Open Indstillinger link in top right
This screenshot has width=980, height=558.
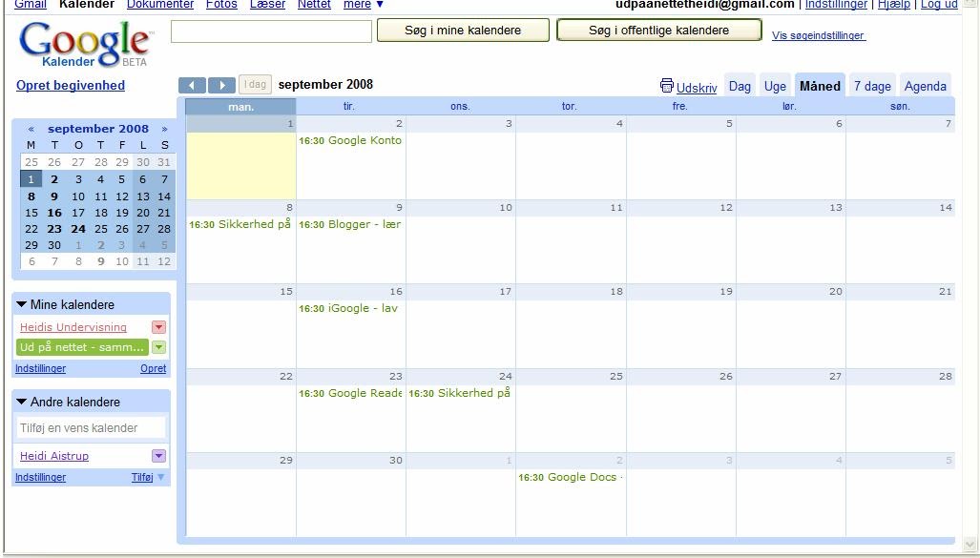836,5
